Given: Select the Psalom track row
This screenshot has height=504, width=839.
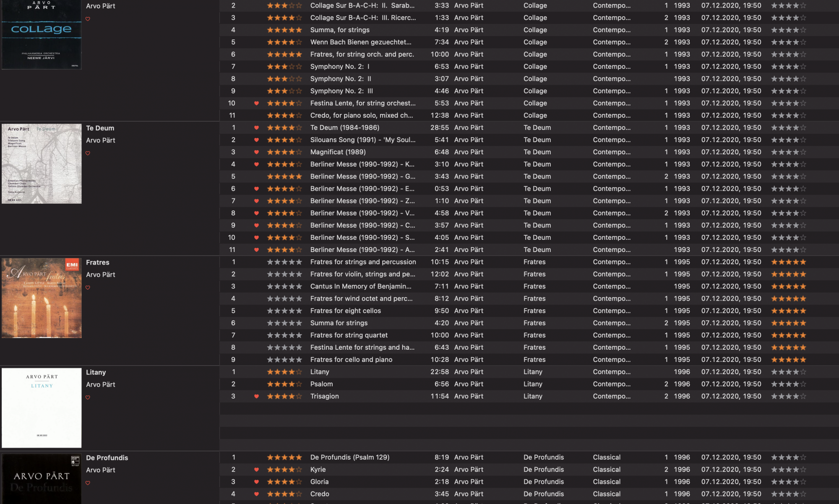Looking at the screenshot, I should pos(321,384).
